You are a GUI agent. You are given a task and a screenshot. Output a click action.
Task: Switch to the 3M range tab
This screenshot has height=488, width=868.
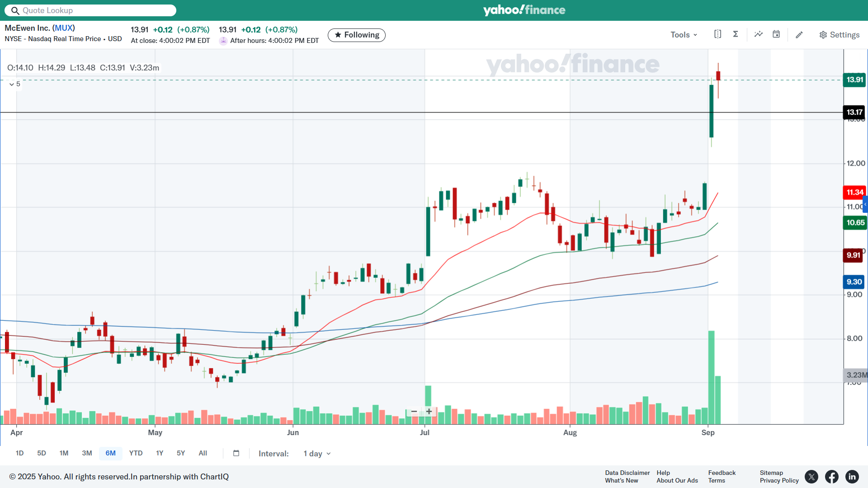tap(87, 453)
